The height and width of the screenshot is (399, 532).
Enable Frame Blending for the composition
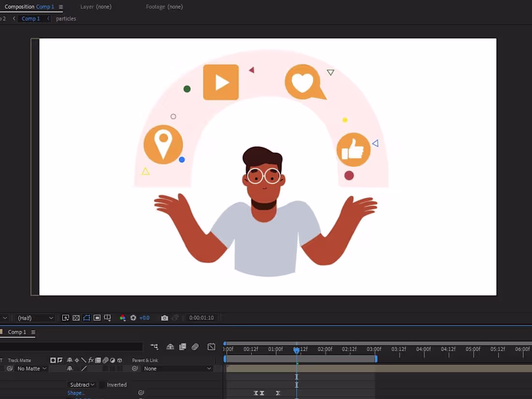click(183, 347)
